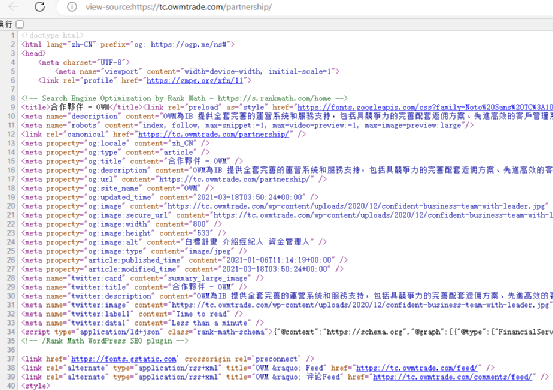Click the robots meta tag line

(x=247, y=125)
